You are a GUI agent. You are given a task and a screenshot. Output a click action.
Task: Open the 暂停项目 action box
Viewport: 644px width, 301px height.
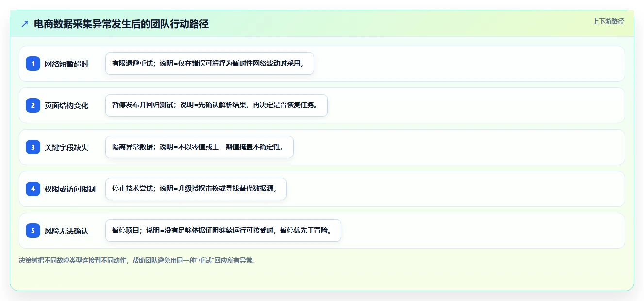(x=223, y=231)
